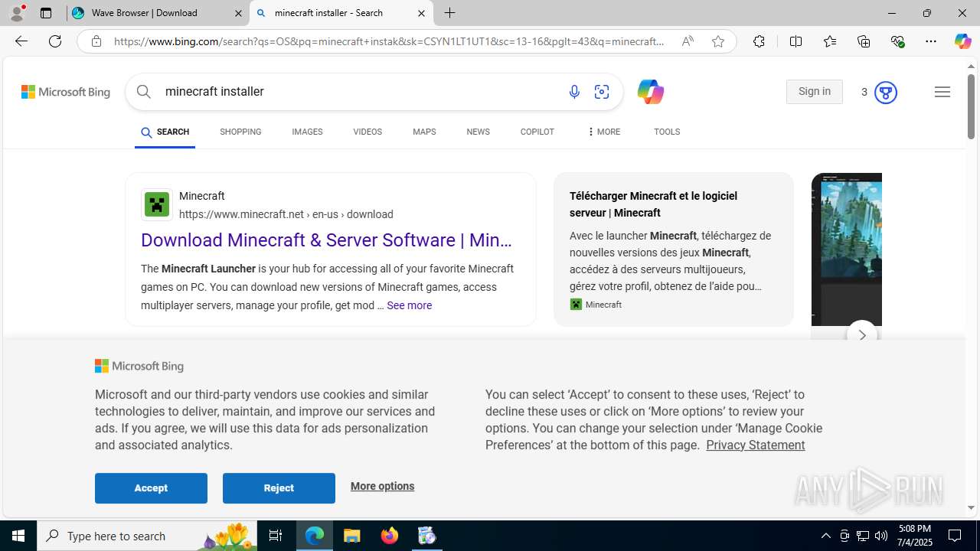The height and width of the screenshot is (551, 980).
Task: Open a new browser tab
Action: (x=450, y=13)
